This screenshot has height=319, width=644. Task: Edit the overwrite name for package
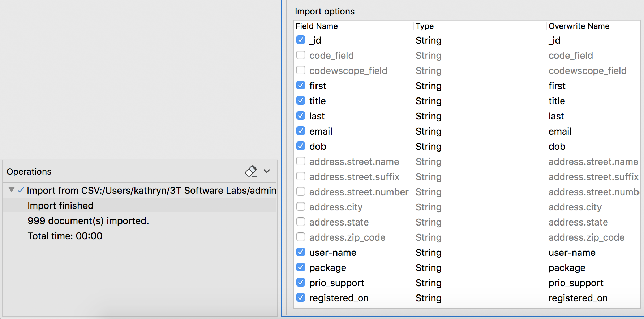[567, 268]
